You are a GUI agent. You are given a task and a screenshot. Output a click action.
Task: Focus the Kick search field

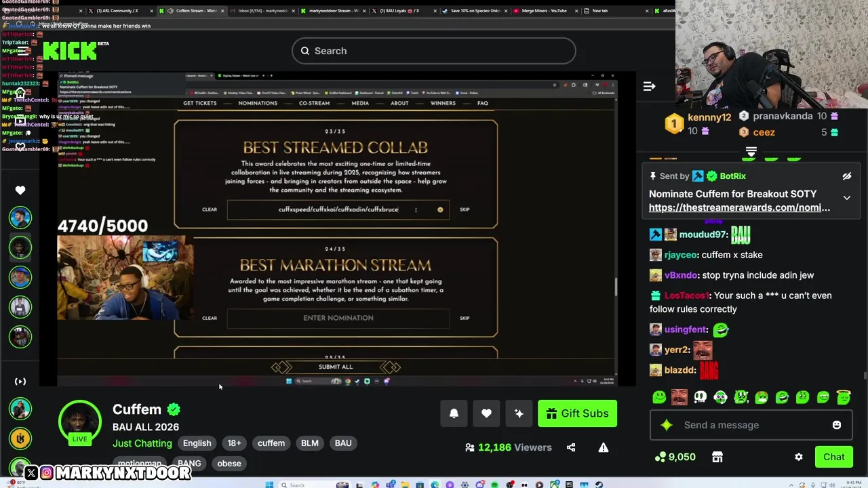434,51
